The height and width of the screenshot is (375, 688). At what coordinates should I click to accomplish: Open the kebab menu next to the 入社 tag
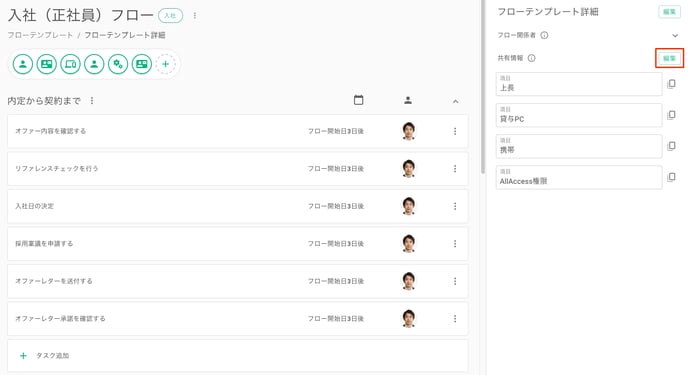[x=195, y=16]
